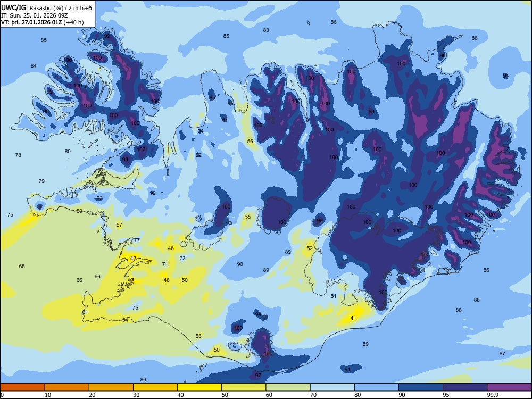The height and width of the screenshot is (399, 532).
Task: Select the map value 56
Action: point(250,141)
